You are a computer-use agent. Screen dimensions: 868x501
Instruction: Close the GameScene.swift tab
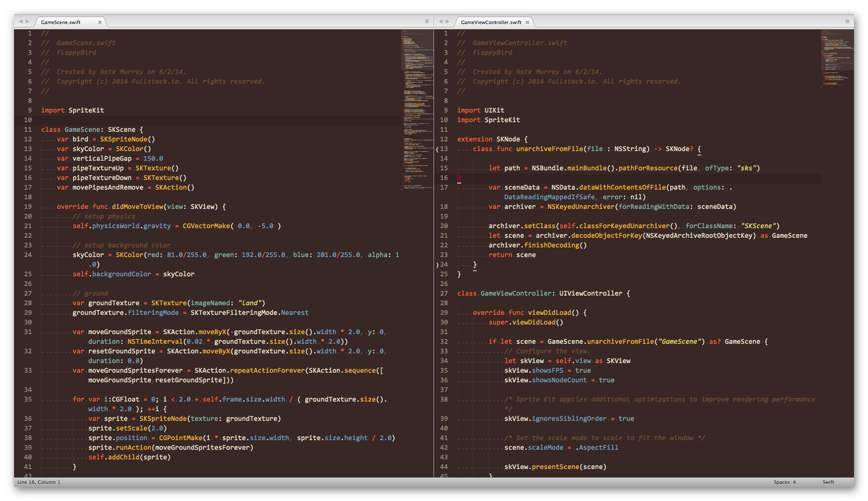100,22
